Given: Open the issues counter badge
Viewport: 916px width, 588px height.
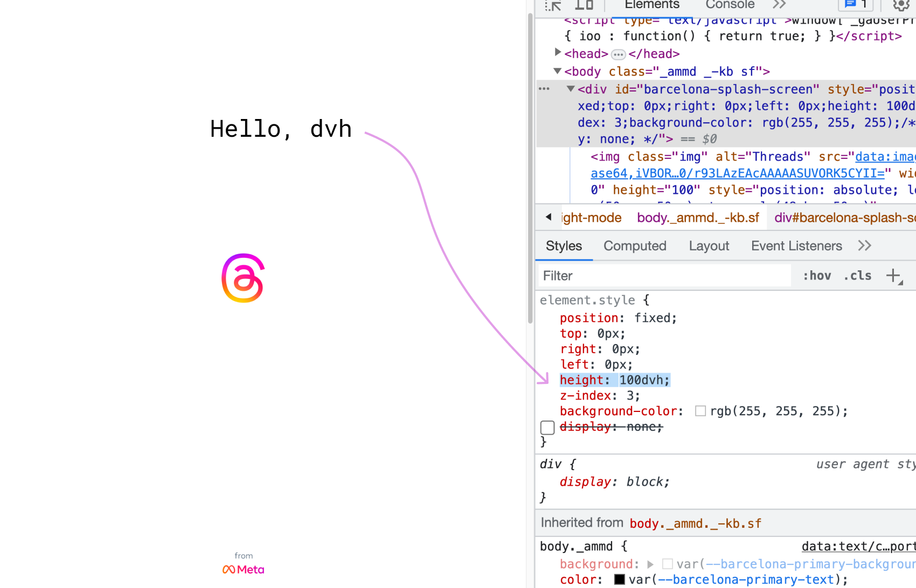Looking at the screenshot, I should point(855,5).
